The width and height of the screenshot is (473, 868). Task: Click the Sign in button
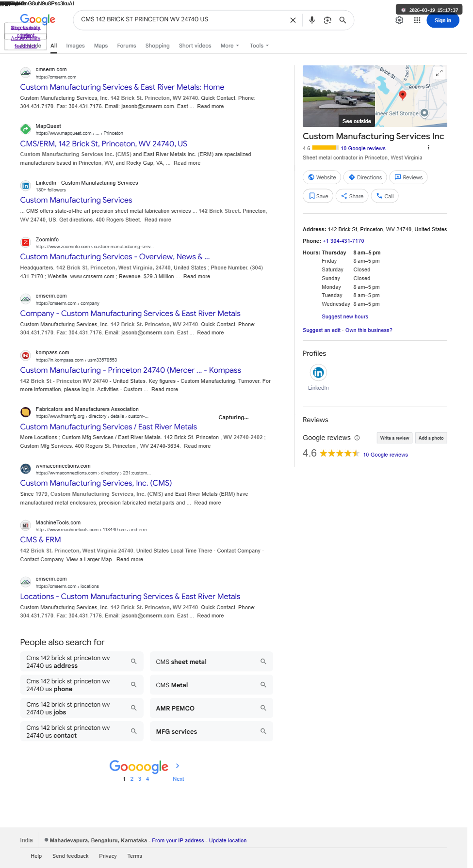[x=442, y=21]
